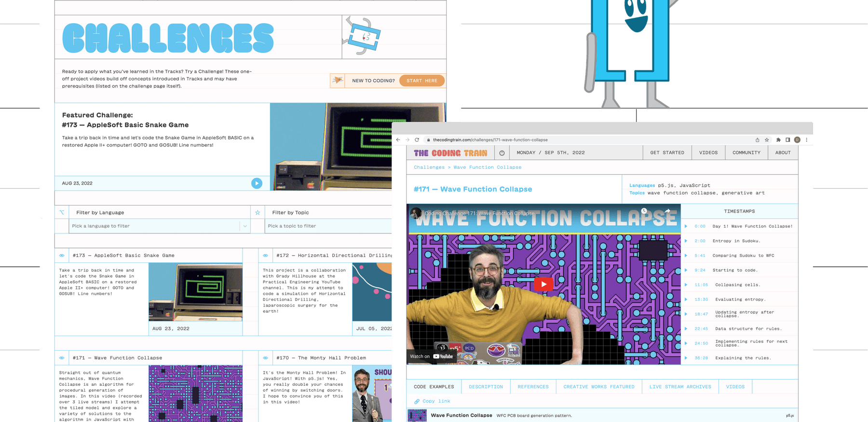
Task: Open the #170 The Monty Hall Problem card title
Action: pyautogui.click(x=321, y=358)
